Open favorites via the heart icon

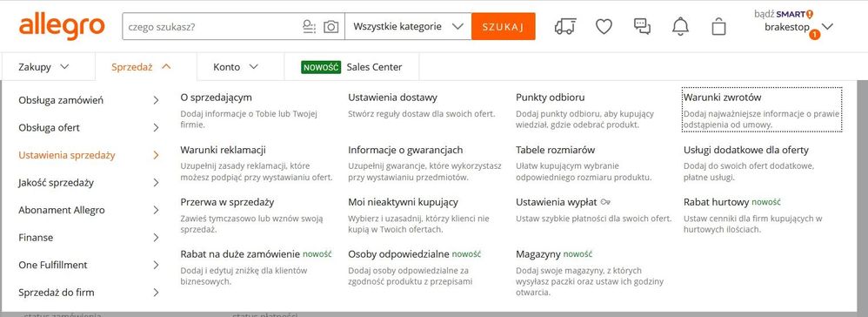pyautogui.click(x=604, y=26)
